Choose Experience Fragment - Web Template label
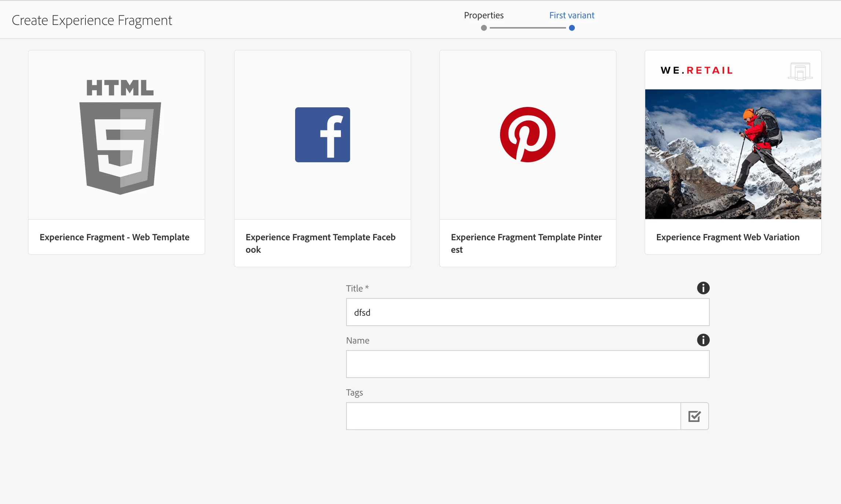The width and height of the screenshot is (841, 504). [114, 237]
